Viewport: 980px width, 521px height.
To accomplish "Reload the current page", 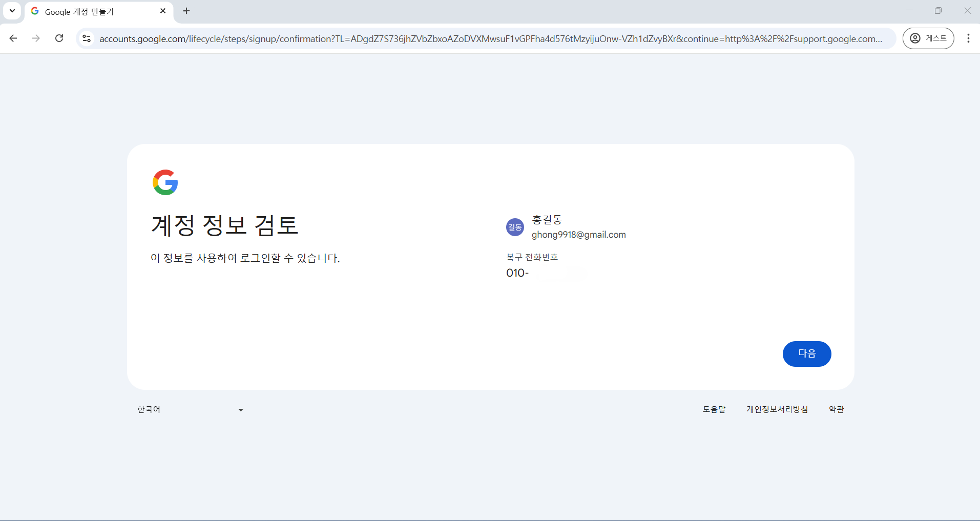I will pyautogui.click(x=59, y=38).
